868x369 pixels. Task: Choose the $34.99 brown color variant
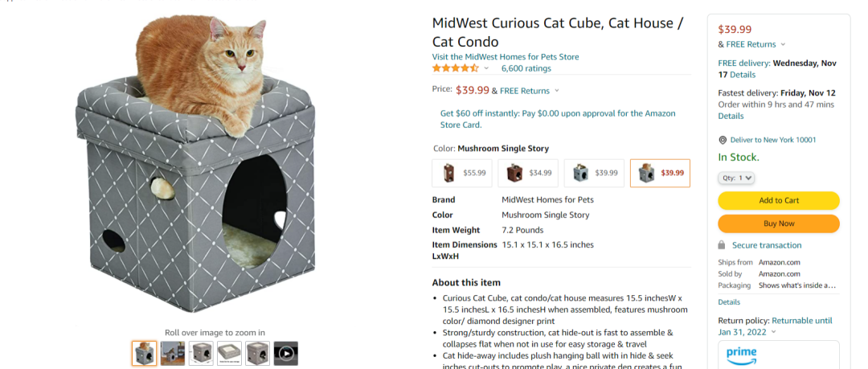point(527,173)
